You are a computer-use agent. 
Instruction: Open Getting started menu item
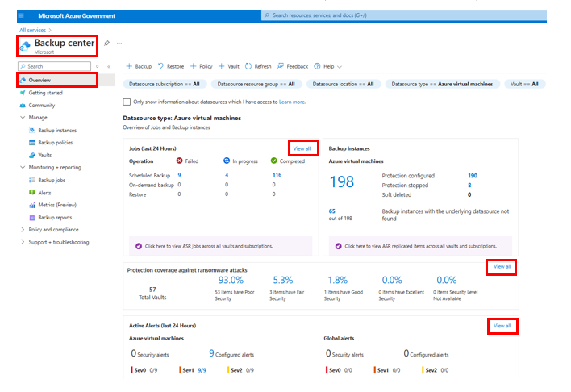point(45,93)
